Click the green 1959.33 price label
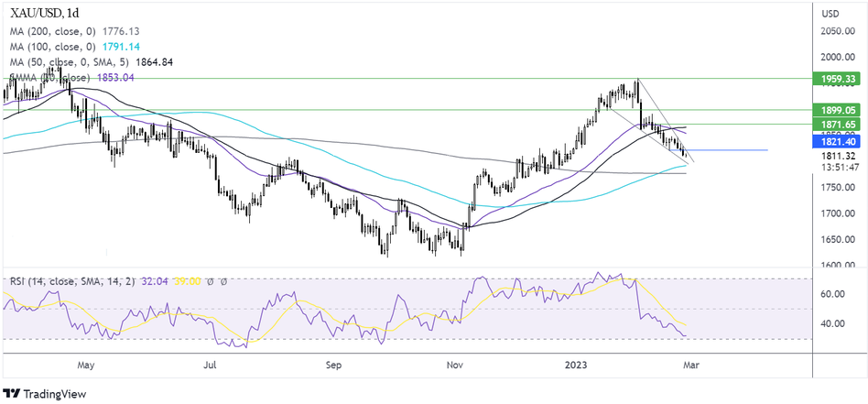Image resolution: width=868 pixels, height=404 pixels. [x=838, y=80]
